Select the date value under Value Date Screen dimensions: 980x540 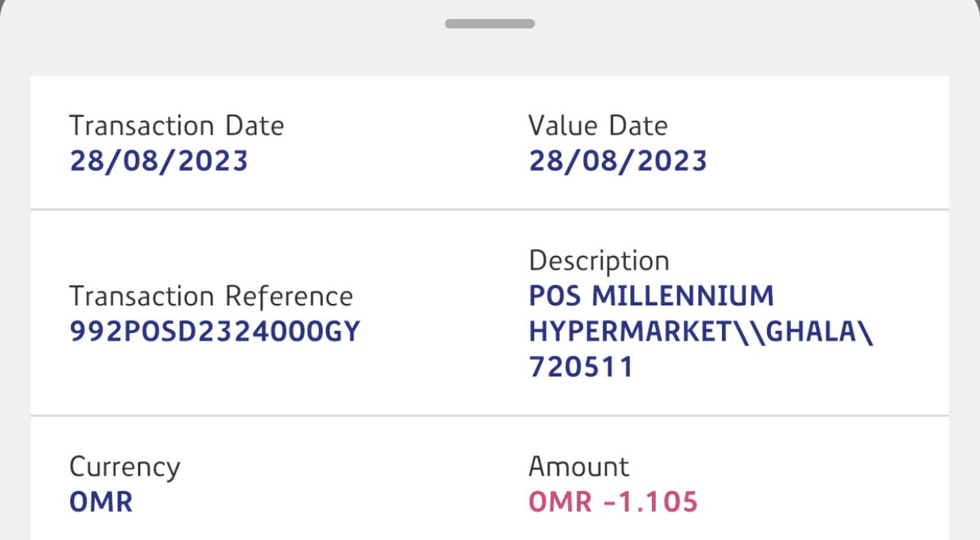tap(617, 161)
